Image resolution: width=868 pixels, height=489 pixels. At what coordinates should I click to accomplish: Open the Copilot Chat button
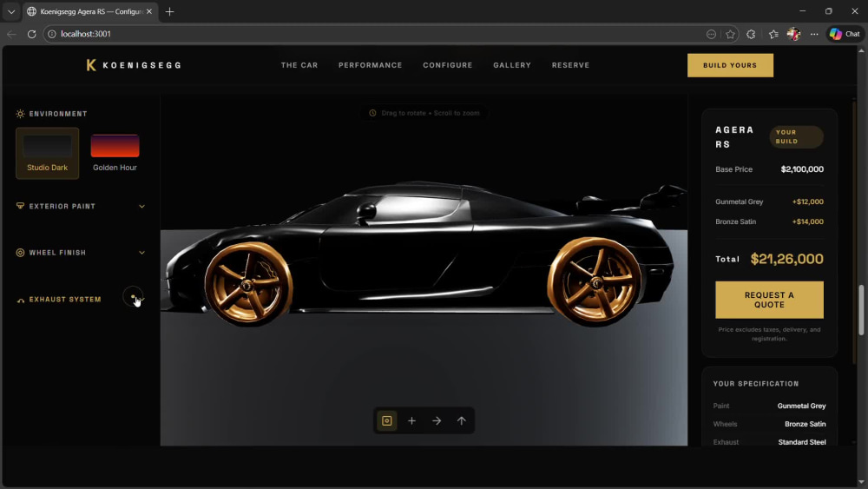845,34
